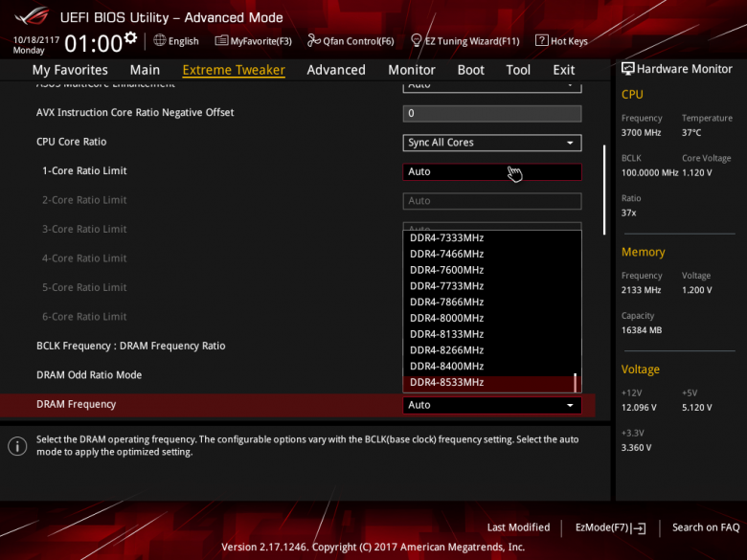
Task: Click the 1.120 V core voltage value
Action: click(x=696, y=173)
